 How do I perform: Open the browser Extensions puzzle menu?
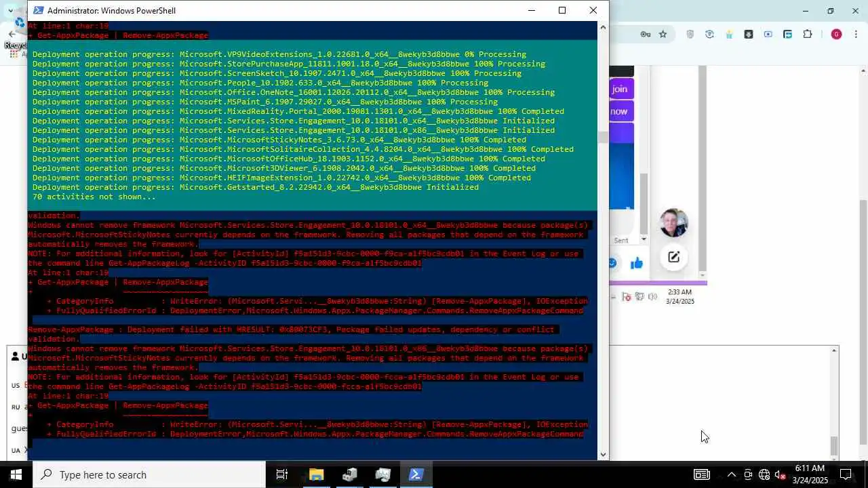(x=808, y=34)
